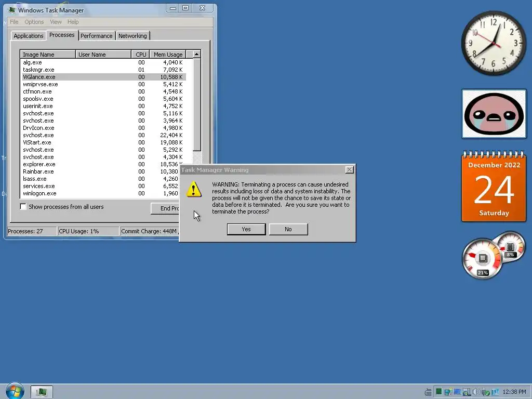
Task: Switch to the Performance tab
Action: pos(96,36)
